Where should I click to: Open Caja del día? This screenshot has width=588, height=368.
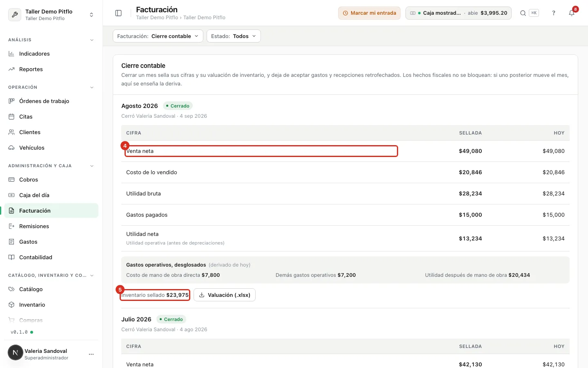pyautogui.click(x=51, y=195)
